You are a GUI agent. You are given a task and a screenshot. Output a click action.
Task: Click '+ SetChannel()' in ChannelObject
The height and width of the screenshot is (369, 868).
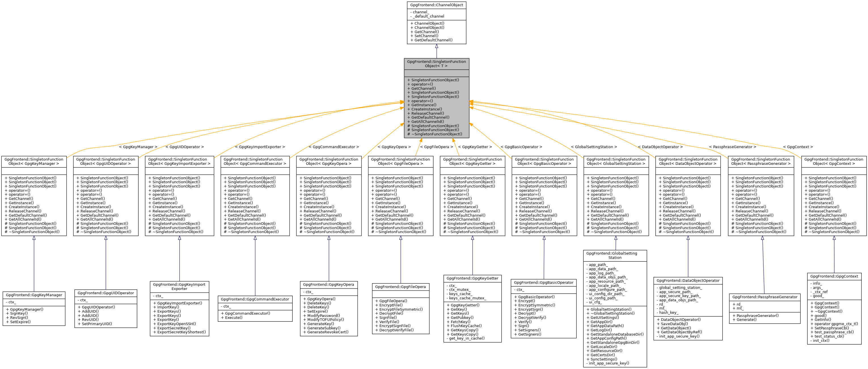424,36
